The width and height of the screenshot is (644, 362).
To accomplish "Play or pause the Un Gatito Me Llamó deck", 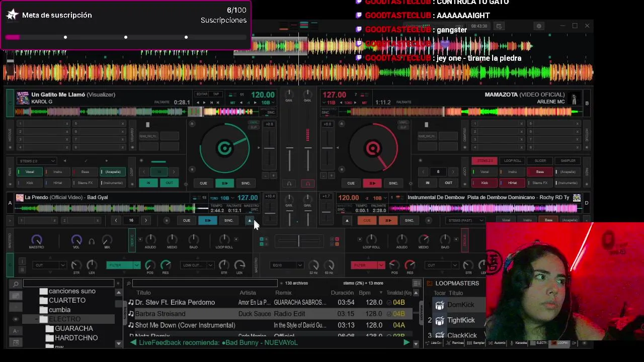I will [x=224, y=183].
